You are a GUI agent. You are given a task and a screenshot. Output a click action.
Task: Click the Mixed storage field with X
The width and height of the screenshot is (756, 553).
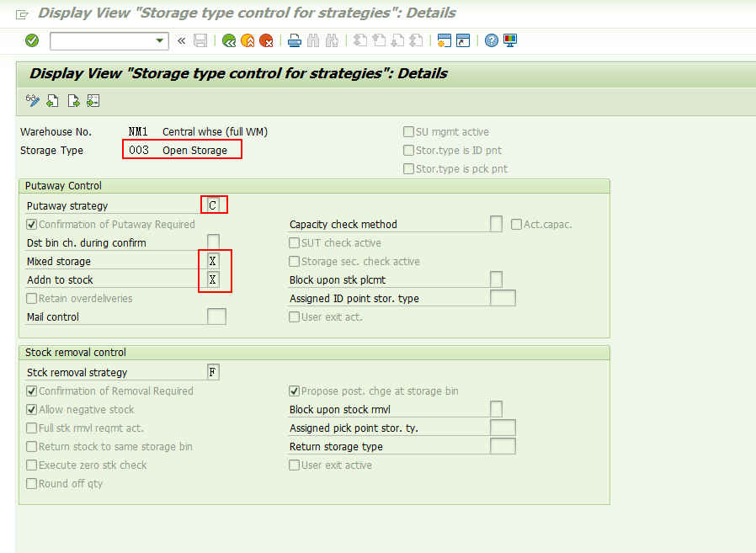click(213, 261)
